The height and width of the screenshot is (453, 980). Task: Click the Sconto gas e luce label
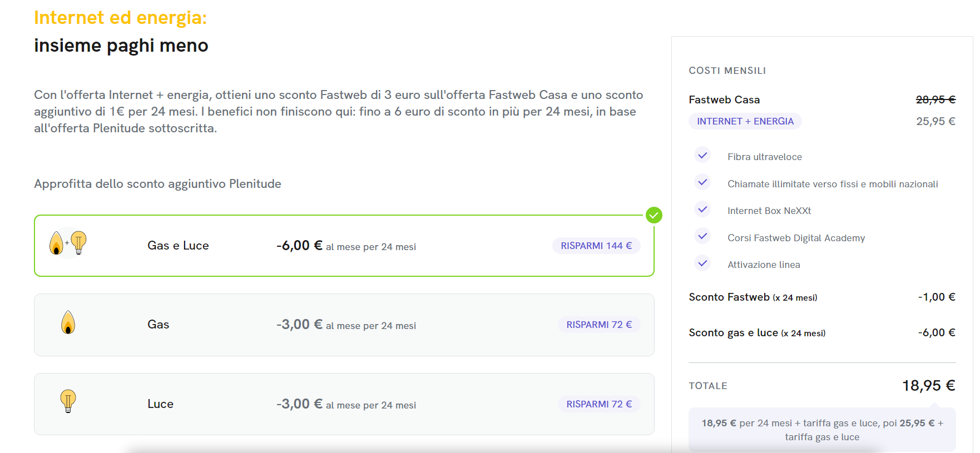pos(757,333)
